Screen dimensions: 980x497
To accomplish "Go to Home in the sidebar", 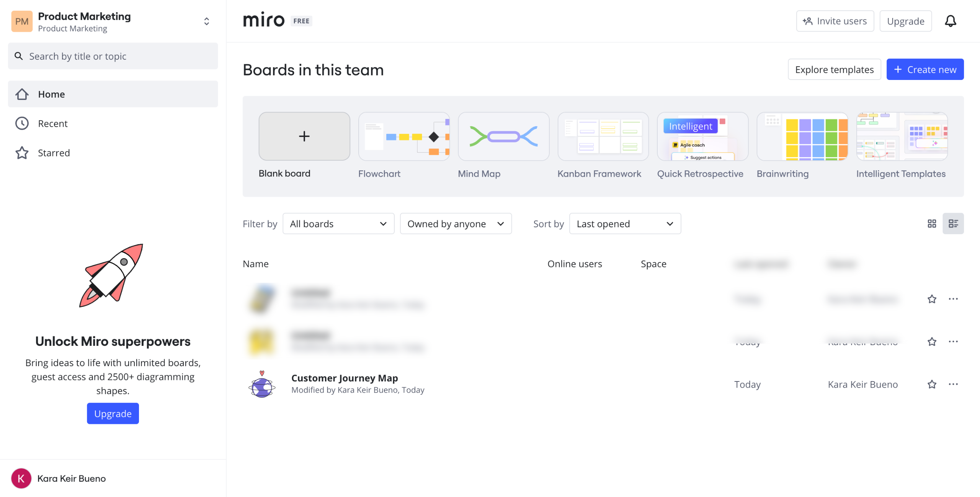I will point(51,94).
